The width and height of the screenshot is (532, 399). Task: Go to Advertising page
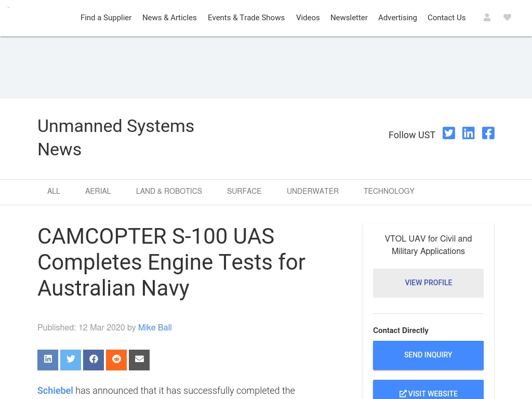tap(397, 18)
